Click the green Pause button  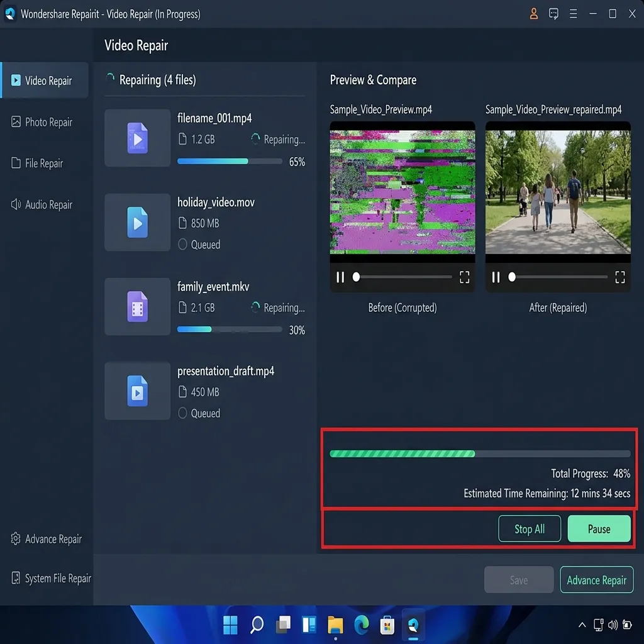tap(599, 528)
